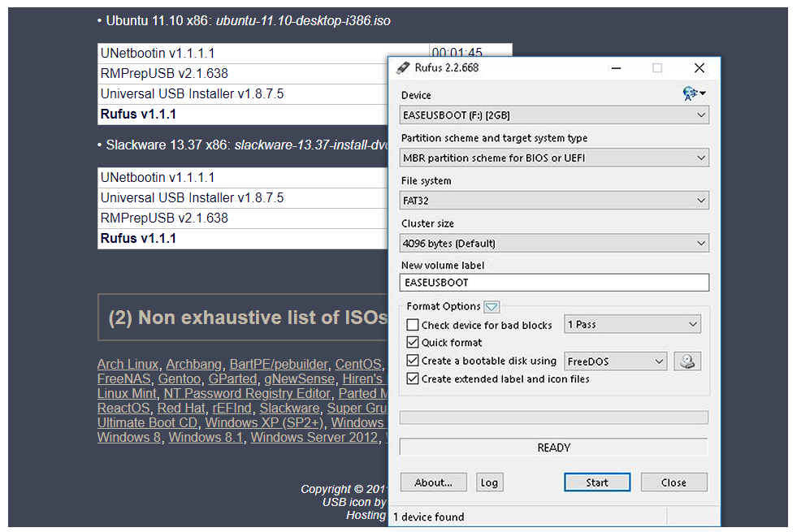Open the Device dropdown

coord(554,115)
